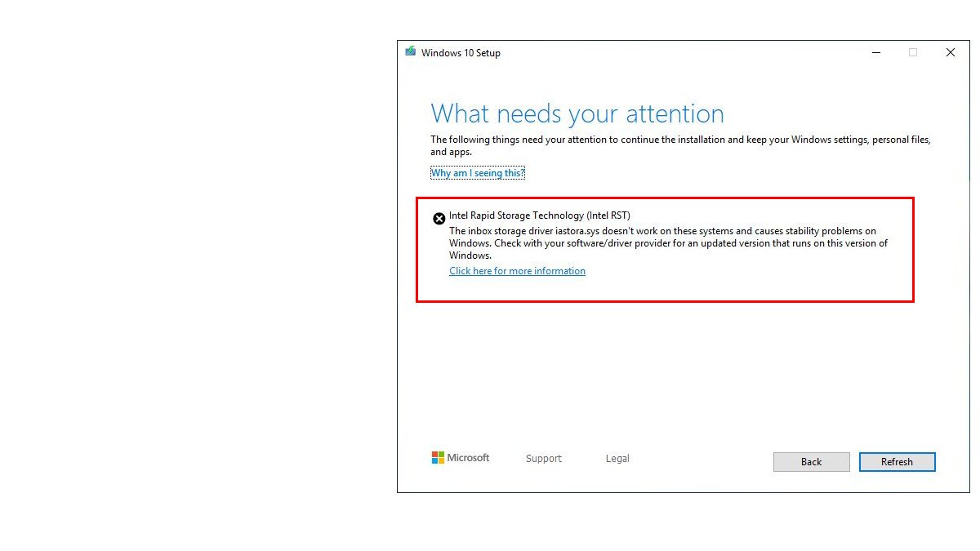980x551 pixels.
Task: Click the 'Intel Rapid Storage Technology (Intel RST)' title
Action: point(540,216)
